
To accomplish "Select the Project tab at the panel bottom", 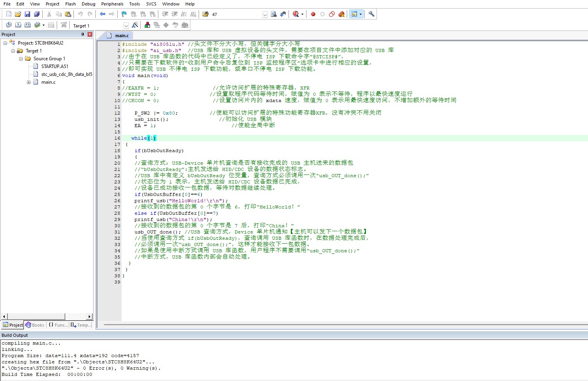I will pyautogui.click(x=13, y=325).
